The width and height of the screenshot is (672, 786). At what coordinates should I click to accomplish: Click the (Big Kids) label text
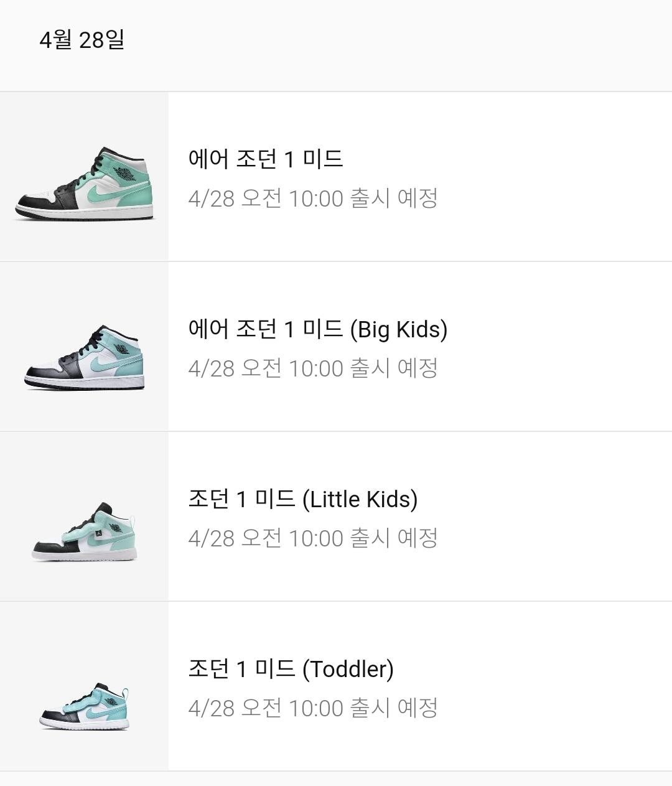coord(398,329)
